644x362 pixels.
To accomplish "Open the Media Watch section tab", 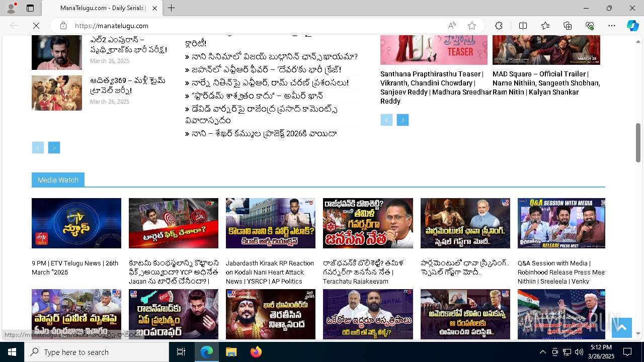I will [58, 179].
